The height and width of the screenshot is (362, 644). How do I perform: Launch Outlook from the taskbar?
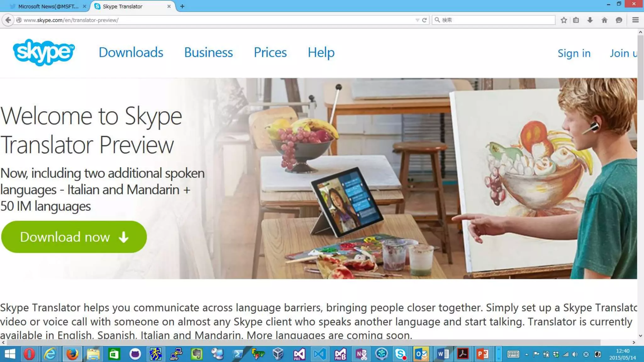pyautogui.click(x=421, y=354)
